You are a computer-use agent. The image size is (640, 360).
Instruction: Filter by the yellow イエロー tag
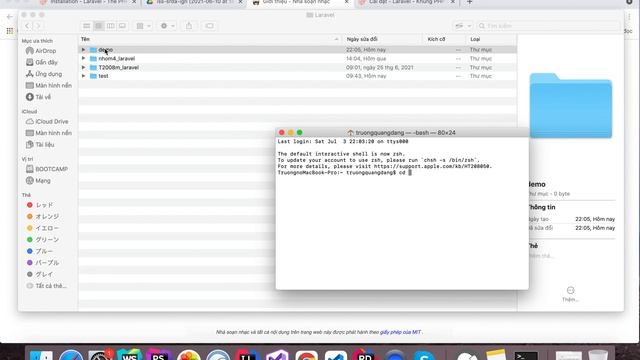coord(42,228)
